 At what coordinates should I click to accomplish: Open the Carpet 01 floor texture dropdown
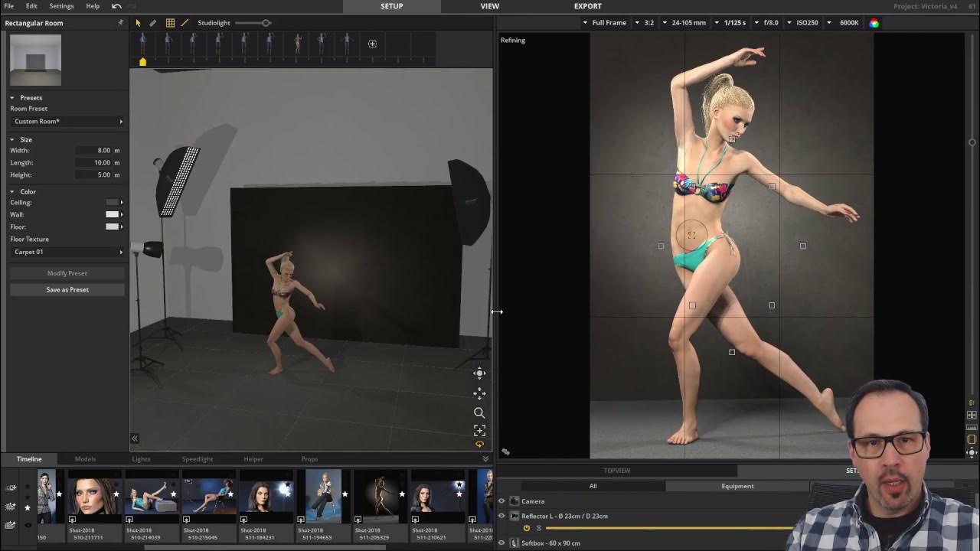67,252
